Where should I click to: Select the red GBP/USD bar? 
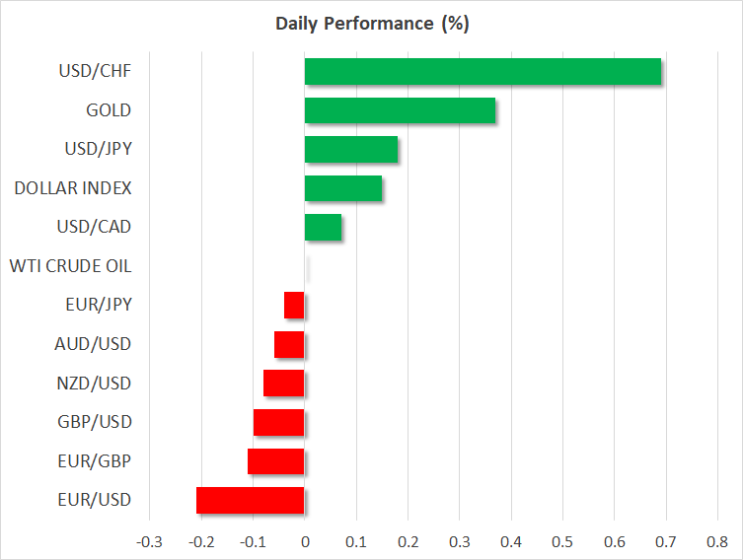click(x=279, y=422)
